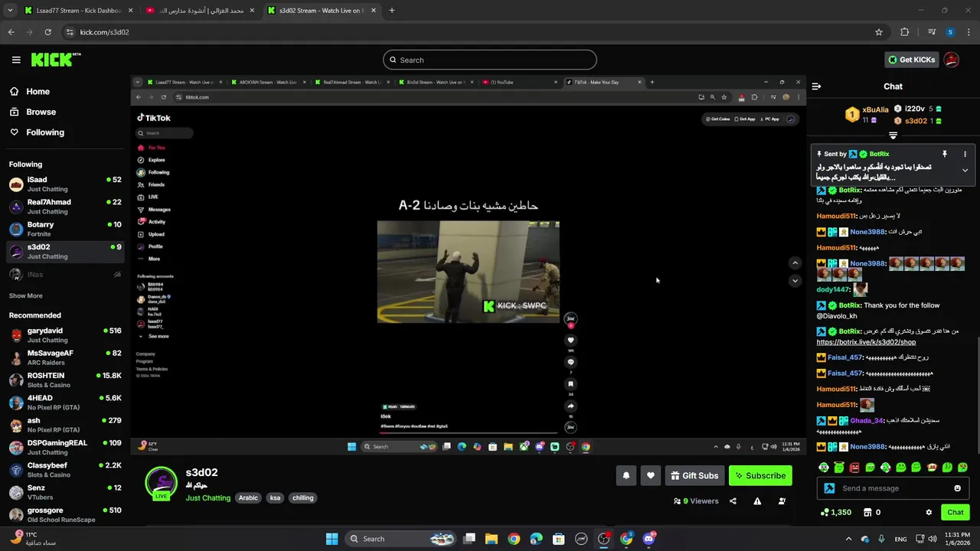Open the Botarry Fortnite channel
Screen dimensions: 980x551
pyautogui.click(x=65, y=229)
